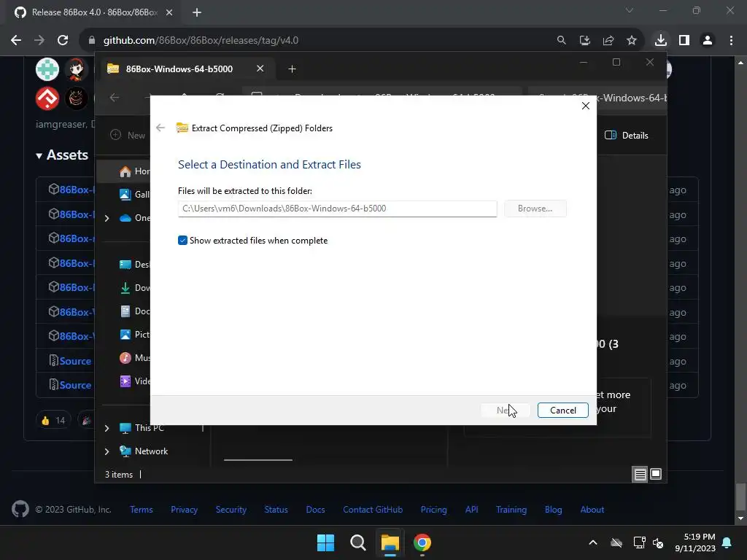Open Videos in Explorer sidebar
The width and height of the screenshot is (747, 560).
point(135,381)
